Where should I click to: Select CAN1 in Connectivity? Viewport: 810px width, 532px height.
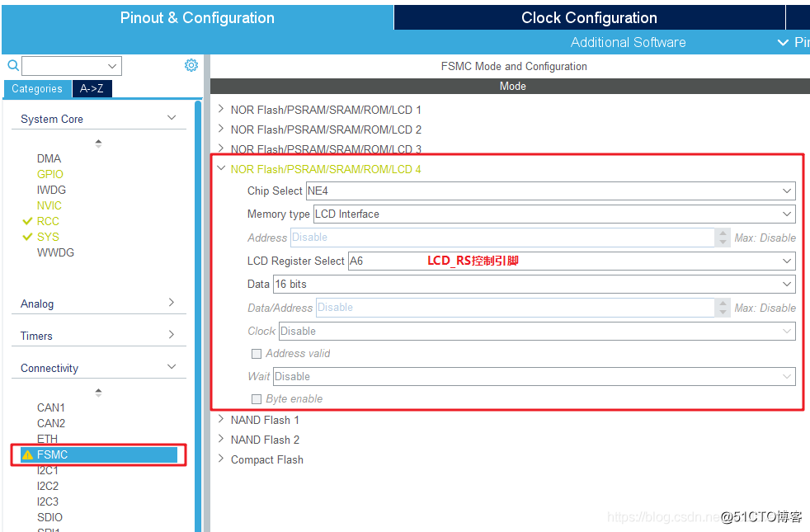[x=51, y=408]
